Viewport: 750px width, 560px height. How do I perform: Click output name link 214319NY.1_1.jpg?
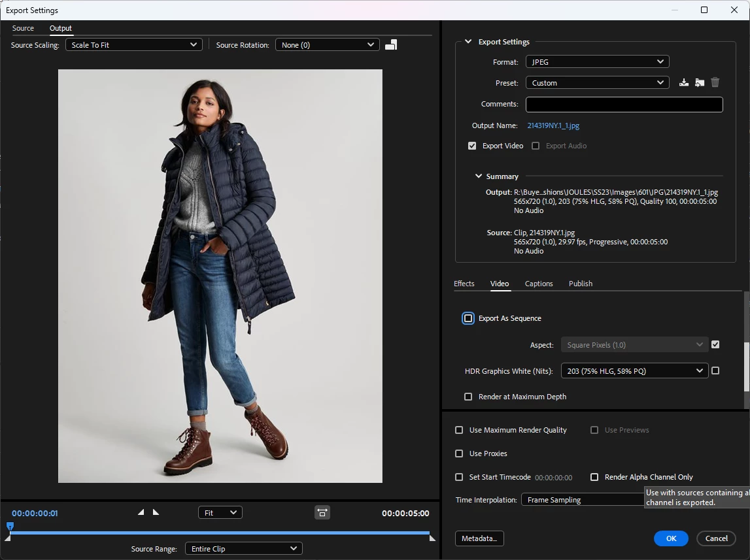(x=553, y=125)
